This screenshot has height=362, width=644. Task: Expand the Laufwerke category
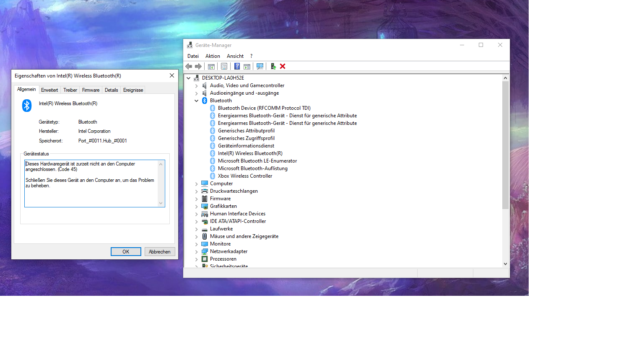(197, 229)
